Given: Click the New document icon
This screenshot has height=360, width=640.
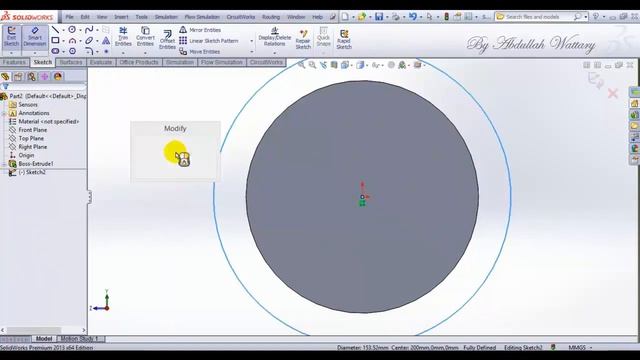Looking at the screenshot, I should [x=345, y=17].
